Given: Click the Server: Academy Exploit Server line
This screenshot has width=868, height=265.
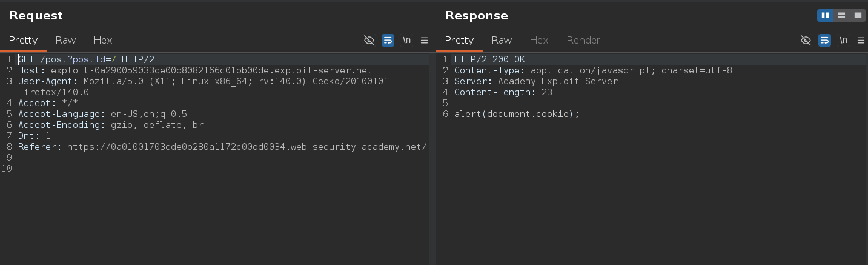Looking at the screenshot, I should pos(536,81).
